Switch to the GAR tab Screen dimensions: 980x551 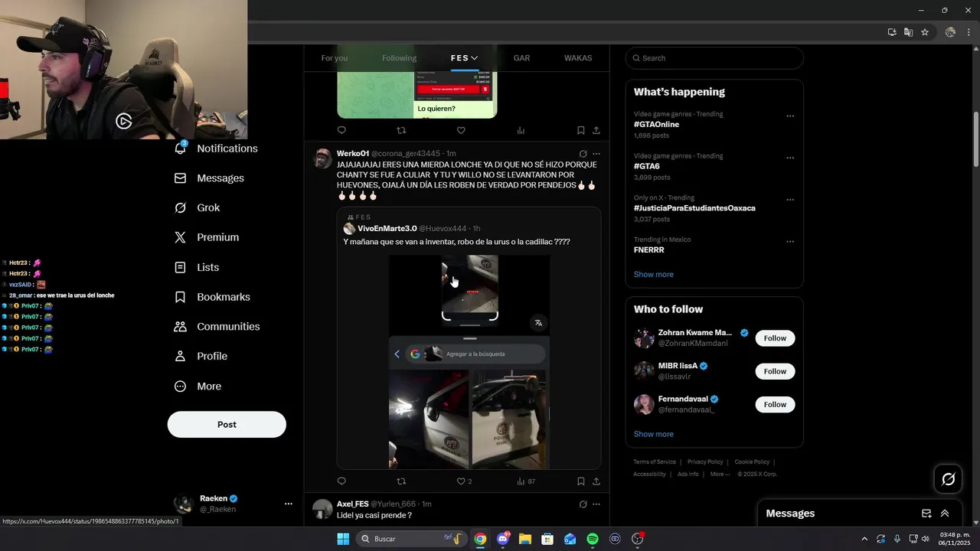point(521,58)
